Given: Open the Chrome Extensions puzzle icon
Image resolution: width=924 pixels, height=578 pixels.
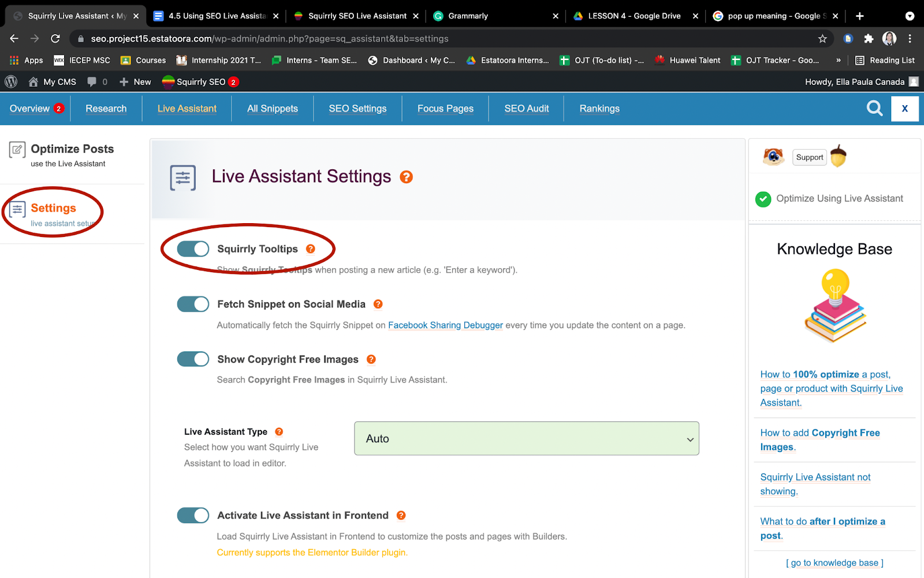Looking at the screenshot, I should coord(869,39).
